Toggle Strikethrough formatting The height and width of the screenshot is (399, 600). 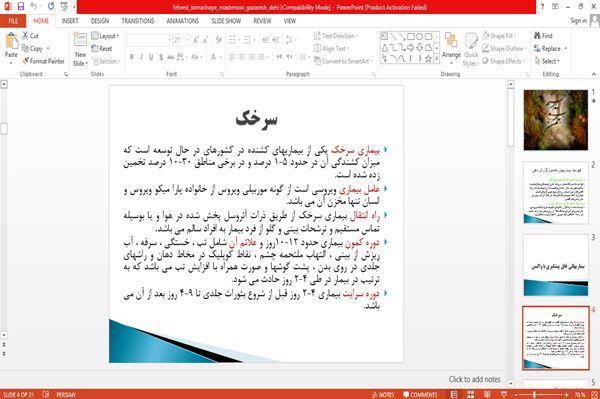(170, 57)
